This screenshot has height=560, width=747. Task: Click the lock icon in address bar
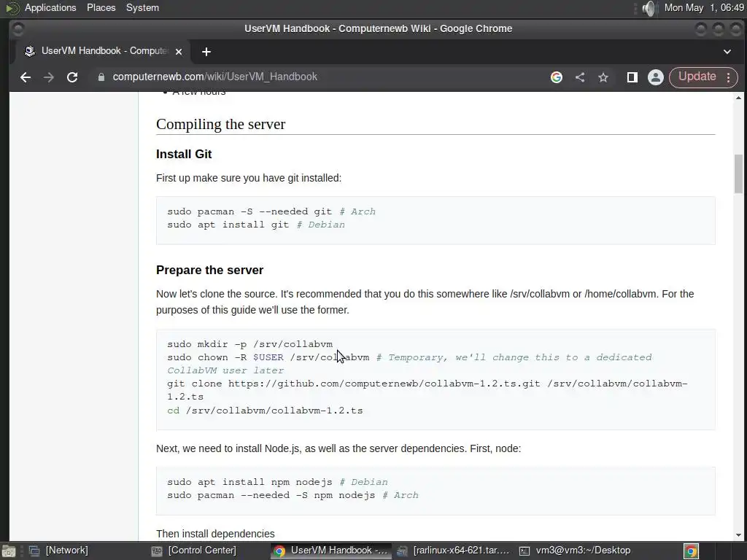tap(101, 77)
